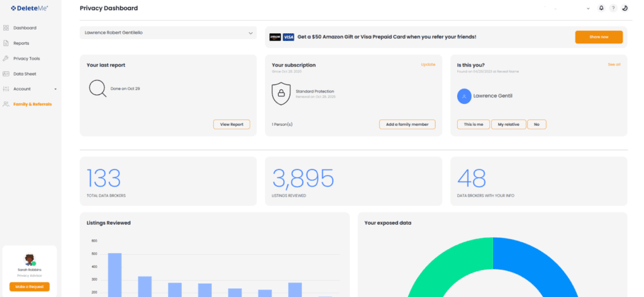This screenshot has width=644, height=297.
Task: Open notifications bell icon
Action: coord(601,8)
